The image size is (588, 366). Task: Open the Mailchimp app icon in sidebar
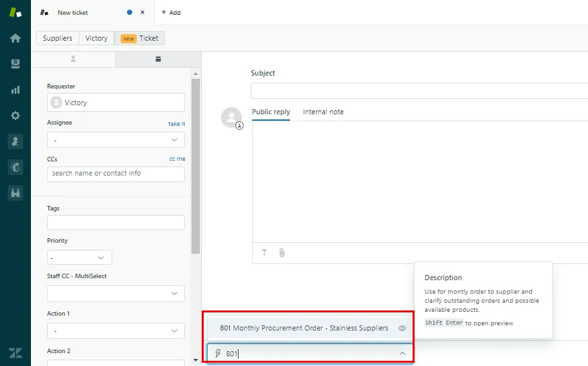pos(15,167)
